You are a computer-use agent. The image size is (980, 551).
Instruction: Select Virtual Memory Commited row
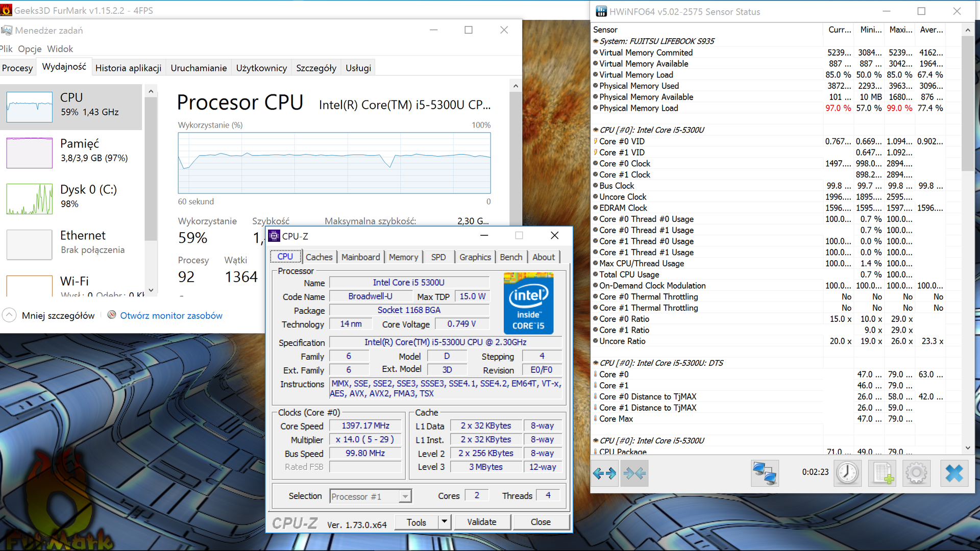click(x=768, y=53)
